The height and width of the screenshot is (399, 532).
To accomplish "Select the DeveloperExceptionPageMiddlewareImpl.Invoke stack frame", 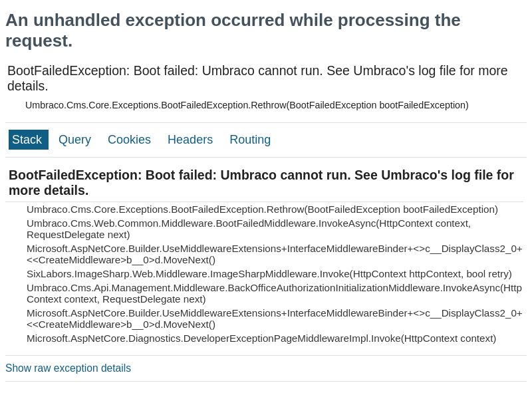I will (261, 338).
